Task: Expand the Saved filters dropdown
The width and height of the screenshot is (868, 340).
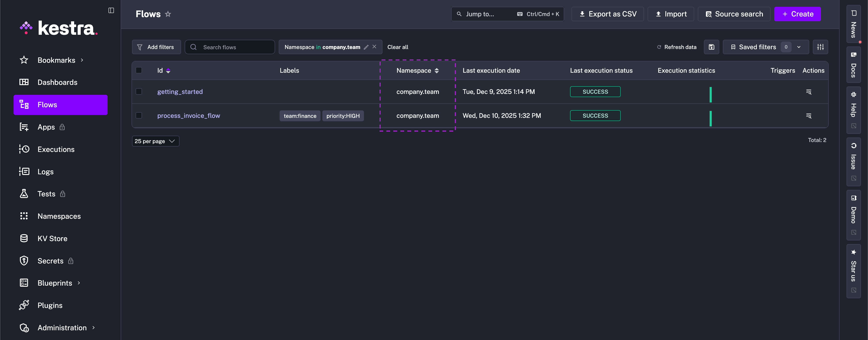Action: click(x=799, y=47)
